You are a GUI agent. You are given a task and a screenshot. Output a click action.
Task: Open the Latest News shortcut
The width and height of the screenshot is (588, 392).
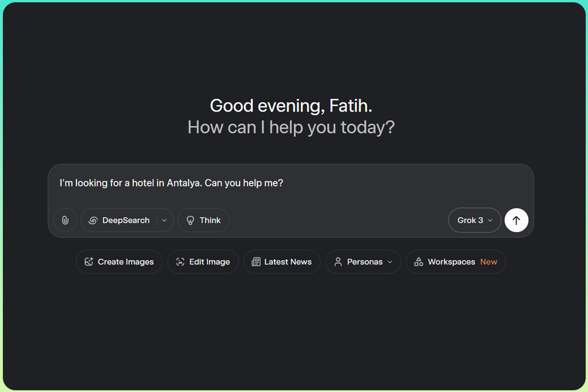click(x=282, y=262)
